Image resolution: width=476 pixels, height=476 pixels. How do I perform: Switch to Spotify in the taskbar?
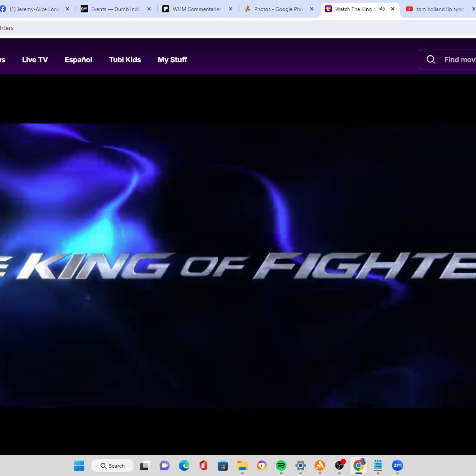[281, 465]
